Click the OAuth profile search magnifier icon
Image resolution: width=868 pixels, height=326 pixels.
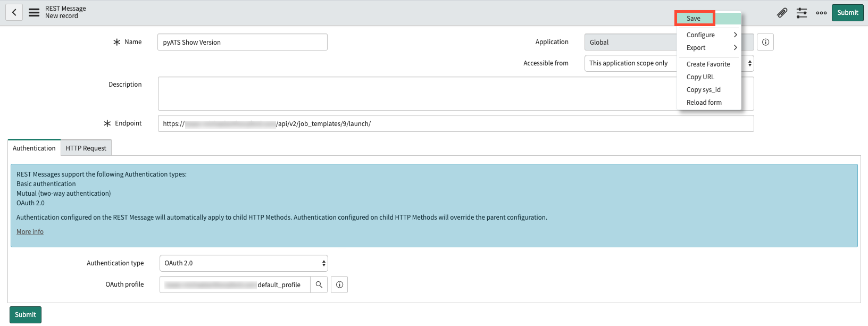(x=319, y=285)
